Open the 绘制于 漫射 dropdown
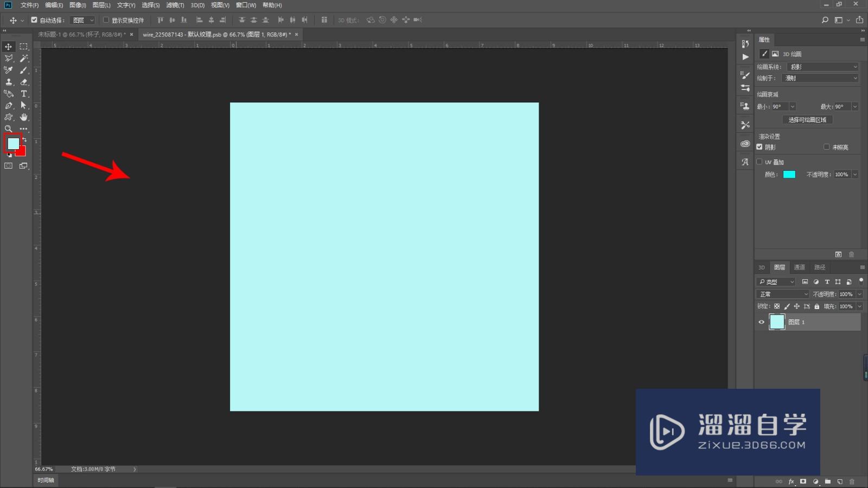 [821, 78]
